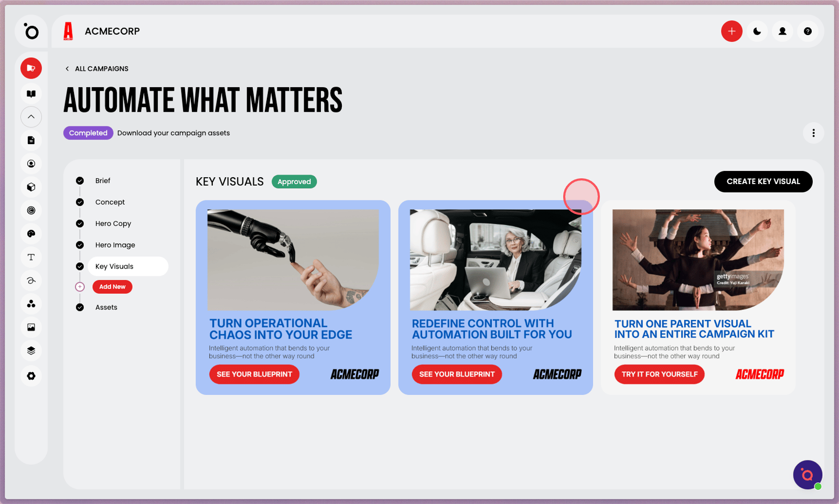Open the layers stack sidebar icon
This screenshot has width=839, height=504.
[x=31, y=350]
